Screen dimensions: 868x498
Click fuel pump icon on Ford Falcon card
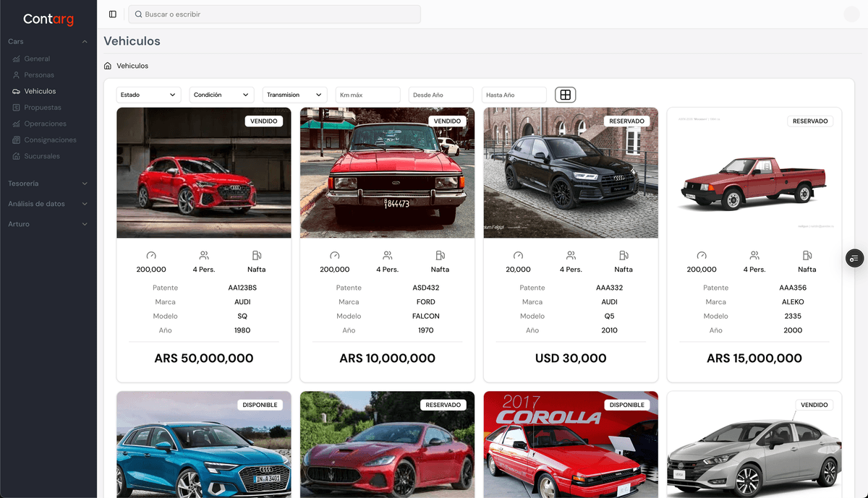point(441,256)
